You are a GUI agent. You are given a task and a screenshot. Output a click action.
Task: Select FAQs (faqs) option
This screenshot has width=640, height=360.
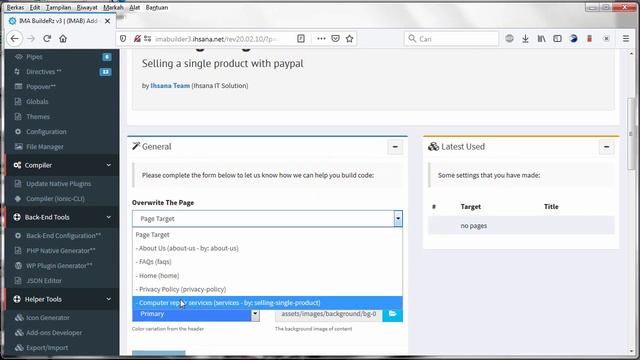click(267, 262)
